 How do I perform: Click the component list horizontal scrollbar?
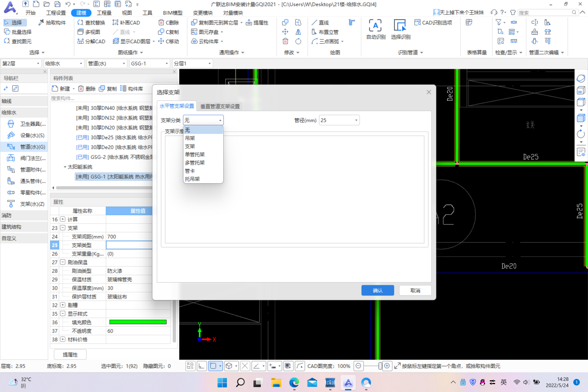[x=104, y=188]
